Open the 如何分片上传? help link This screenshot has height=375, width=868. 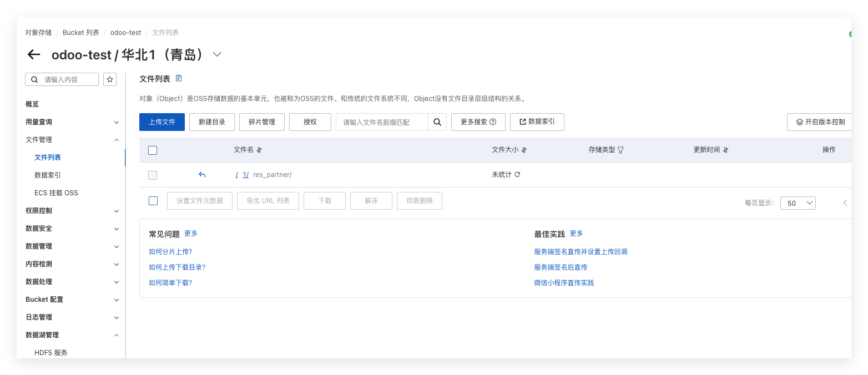tap(170, 252)
